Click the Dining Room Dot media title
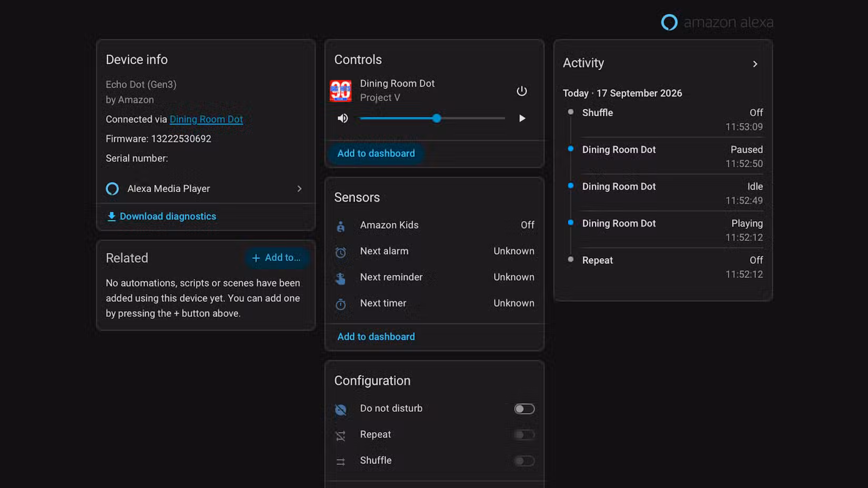This screenshot has width=868, height=488. tap(397, 84)
